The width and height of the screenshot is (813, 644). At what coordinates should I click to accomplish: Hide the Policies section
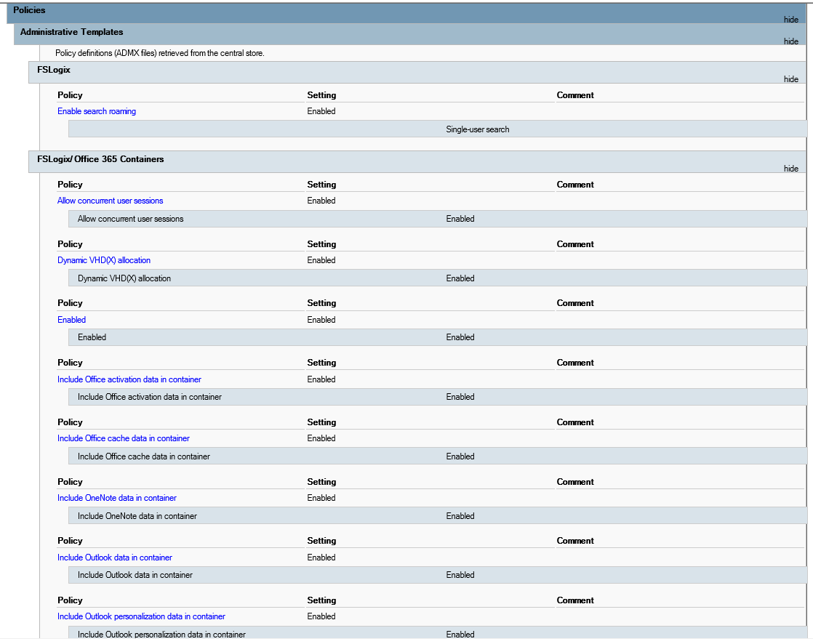point(790,20)
